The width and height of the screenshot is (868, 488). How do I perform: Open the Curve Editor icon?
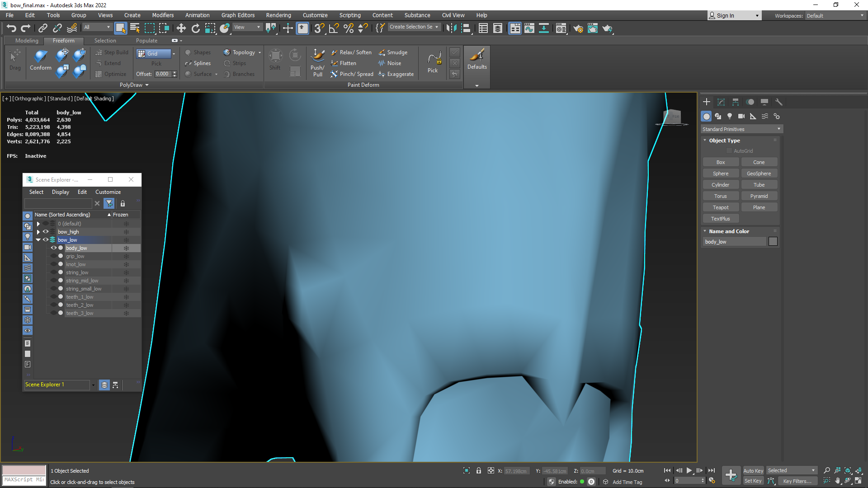[x=529, y=28]
